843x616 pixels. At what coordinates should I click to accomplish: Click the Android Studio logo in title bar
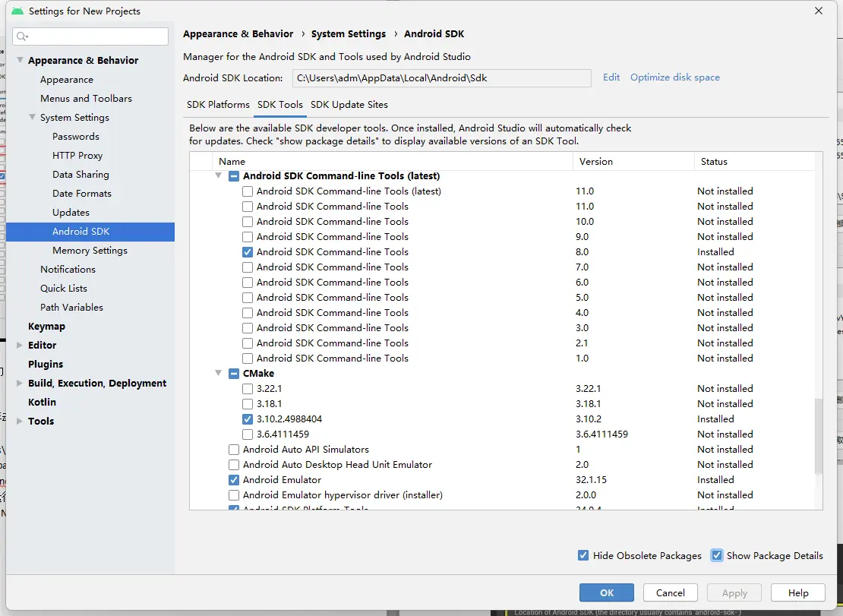click(x=17, y=11)
